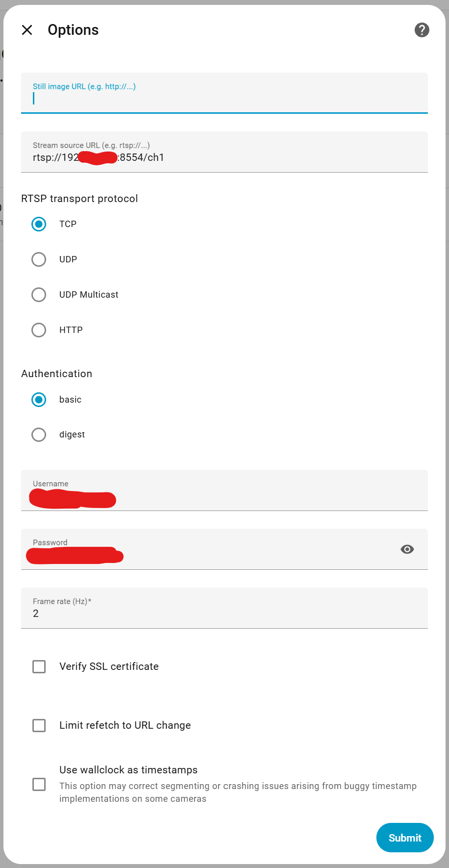
Task: Click the Submit button
Action: point(405,838)
